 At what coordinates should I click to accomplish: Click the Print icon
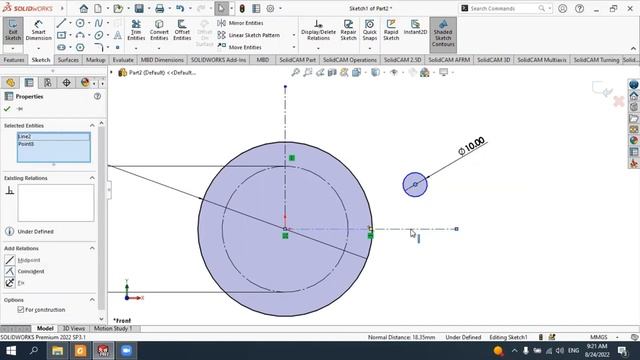coord(160,8)
